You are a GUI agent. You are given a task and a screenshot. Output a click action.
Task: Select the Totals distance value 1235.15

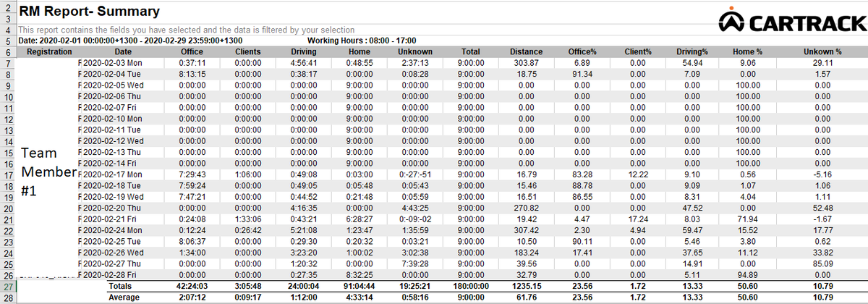(x=527, y=287)
